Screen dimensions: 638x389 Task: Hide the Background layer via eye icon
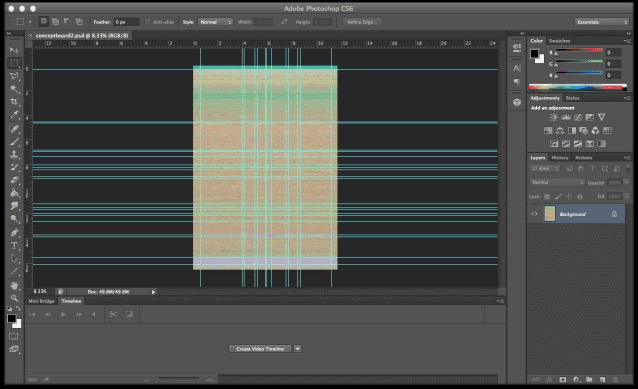coord(535,214)
